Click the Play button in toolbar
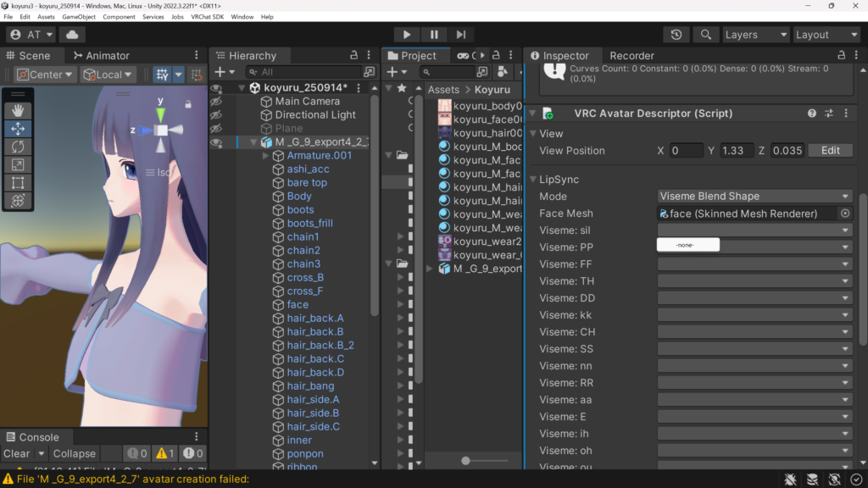The height and width of the screenshot is (488, 868). pyautogui.click(x=407, y=35)
